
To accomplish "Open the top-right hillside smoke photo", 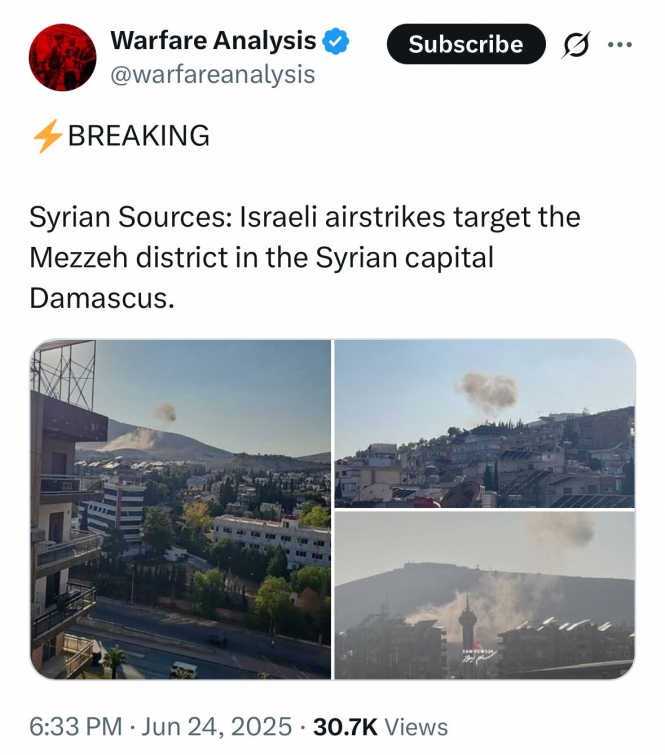I will coord(485,423).
